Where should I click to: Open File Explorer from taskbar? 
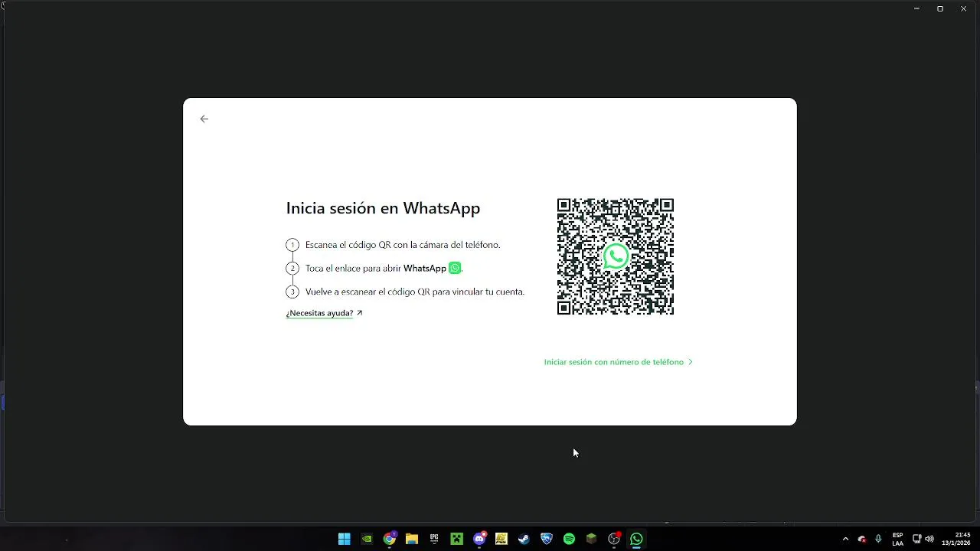coord(412,539)
